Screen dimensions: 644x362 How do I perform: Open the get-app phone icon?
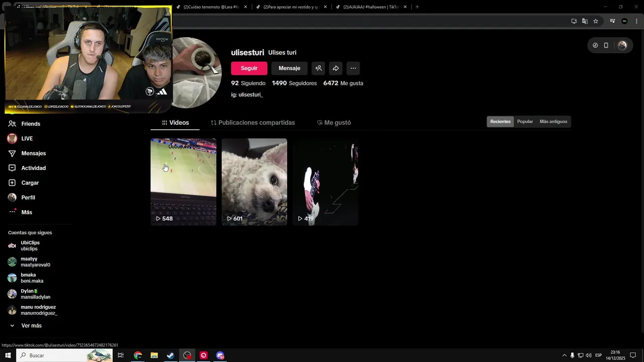pyautogui.click(x=606, y=45)
